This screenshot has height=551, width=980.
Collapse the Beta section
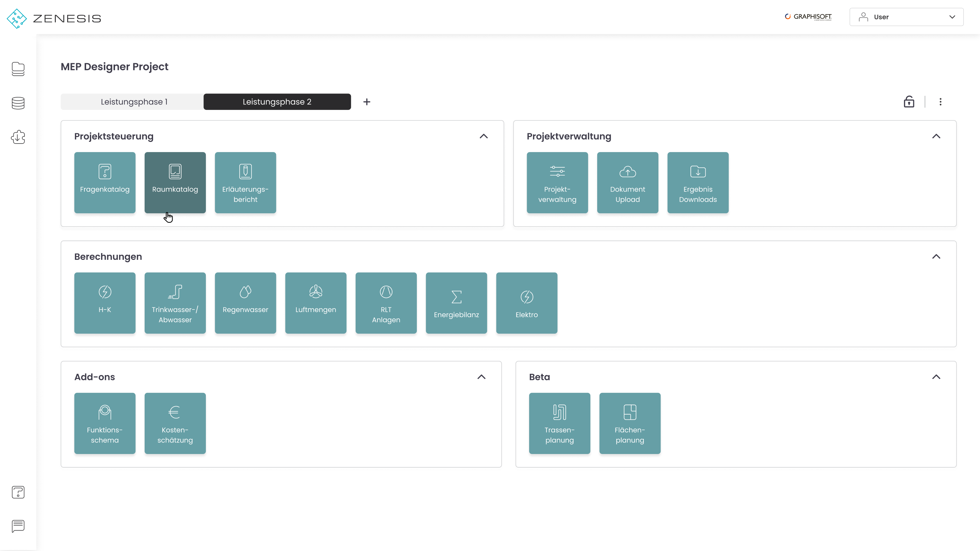coord(936,377)
